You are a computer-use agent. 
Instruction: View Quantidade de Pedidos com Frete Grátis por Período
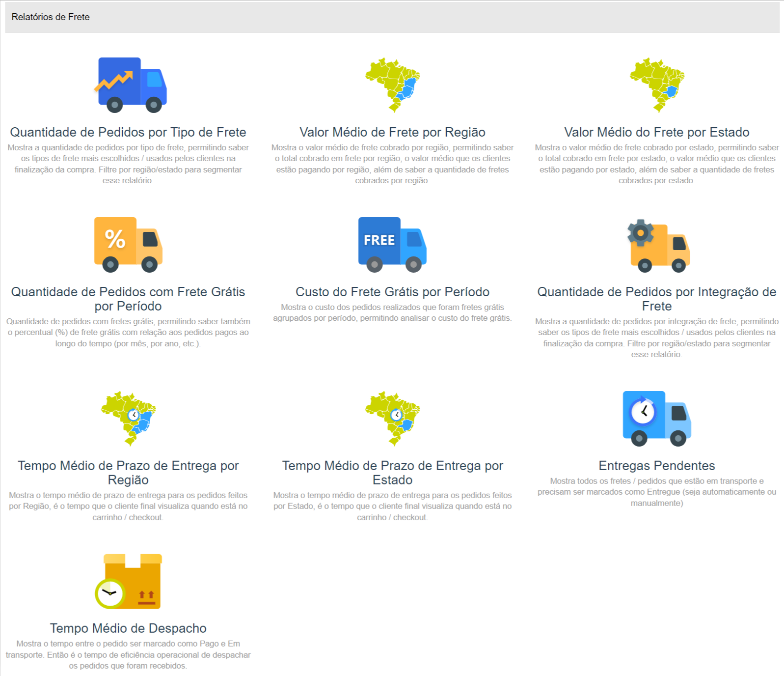coord(128,299)
